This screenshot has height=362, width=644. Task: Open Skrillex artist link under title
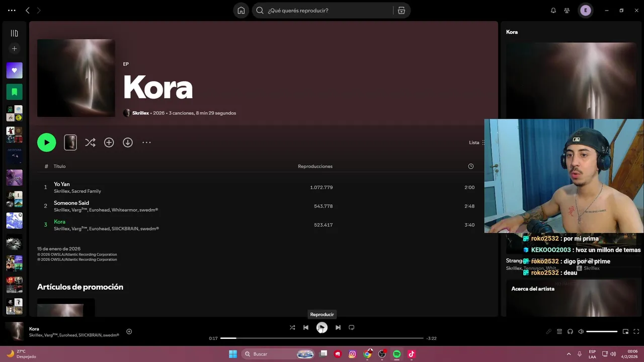[140, 113]
